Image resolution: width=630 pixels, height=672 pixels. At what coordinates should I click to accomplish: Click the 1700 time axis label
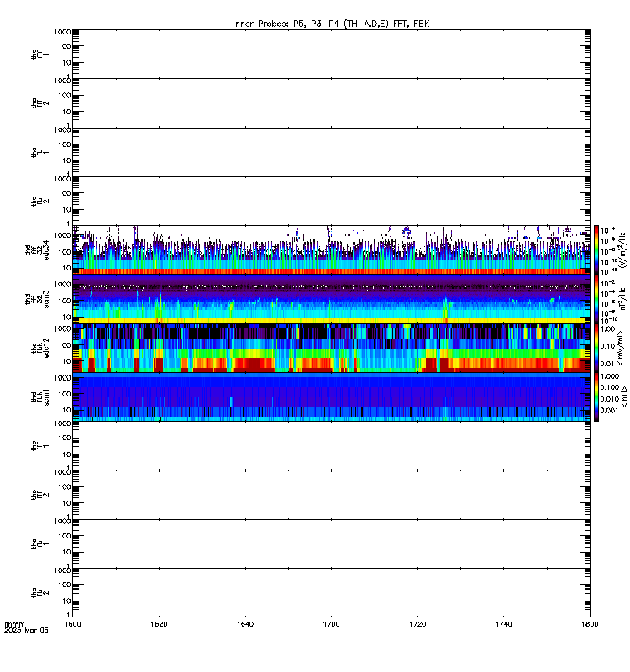[331, 624]
